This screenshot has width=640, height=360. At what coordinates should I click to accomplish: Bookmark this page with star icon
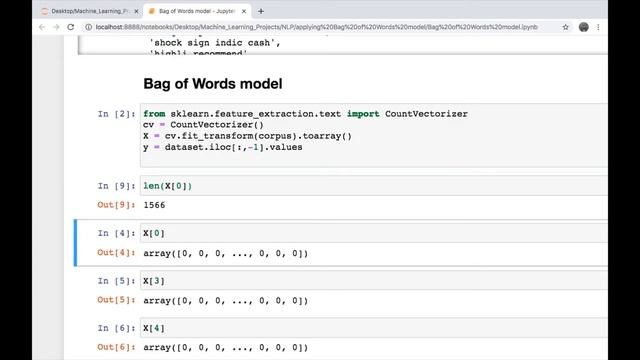565,27
